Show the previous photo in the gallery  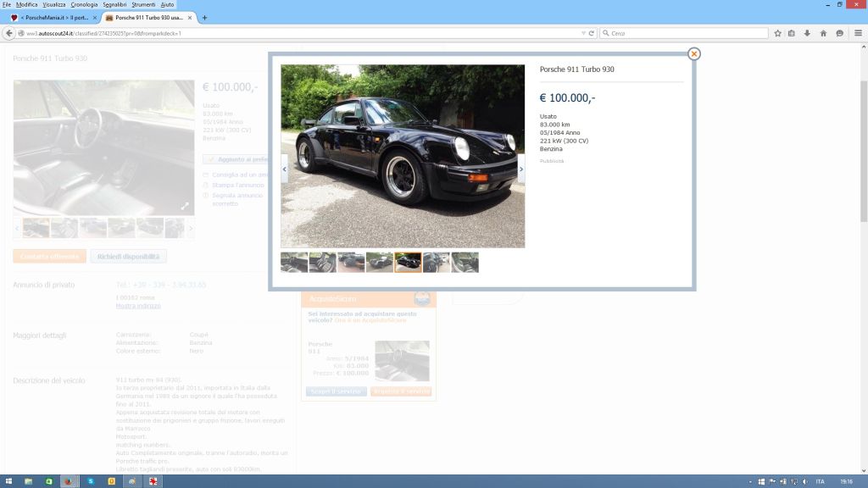click(285, 169)
